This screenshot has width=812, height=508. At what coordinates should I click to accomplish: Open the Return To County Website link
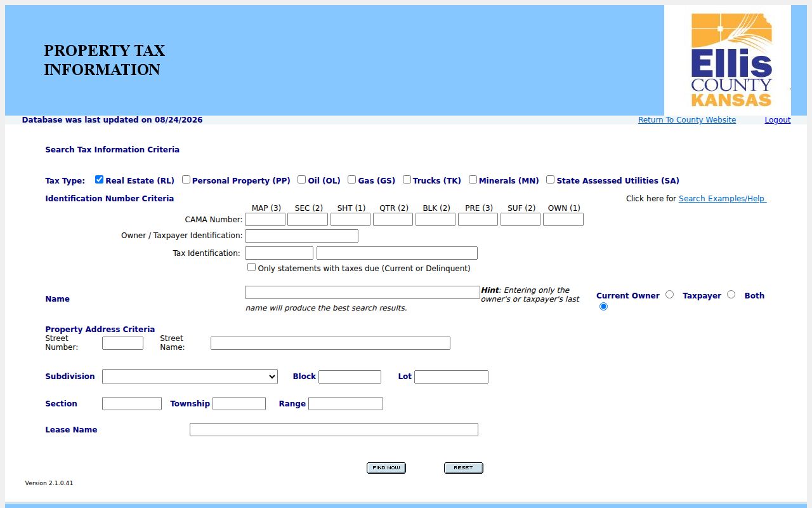[x=687, y=120]
